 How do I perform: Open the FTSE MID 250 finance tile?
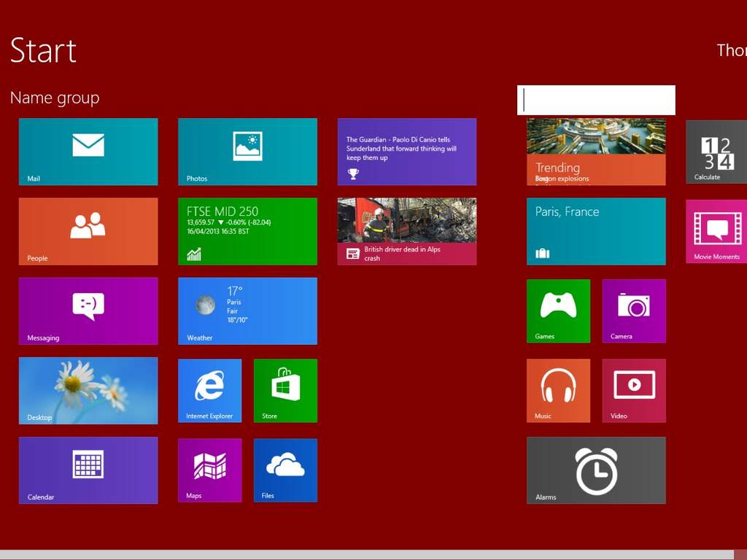tap(247, 231)
